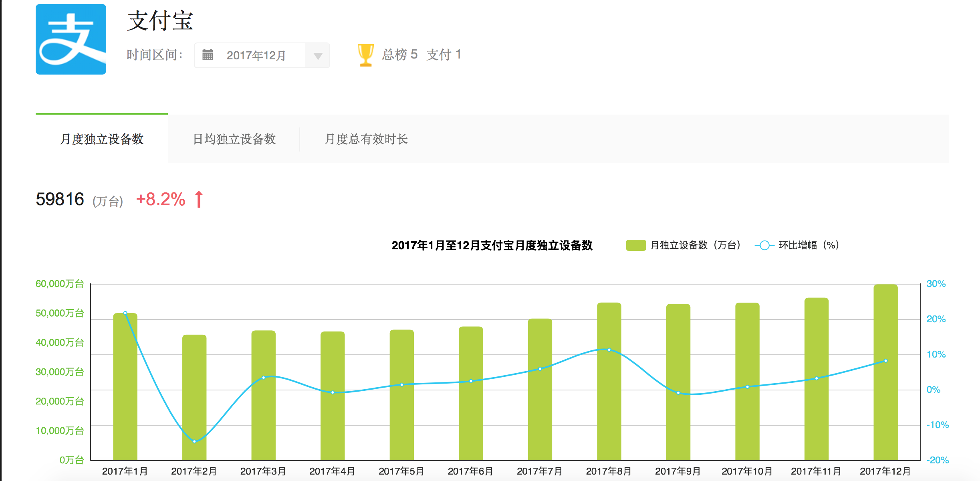The width and height of the screenshot is (980, 481).
Task: Click the 2017年4月 bar
Action: click(333, 396)
